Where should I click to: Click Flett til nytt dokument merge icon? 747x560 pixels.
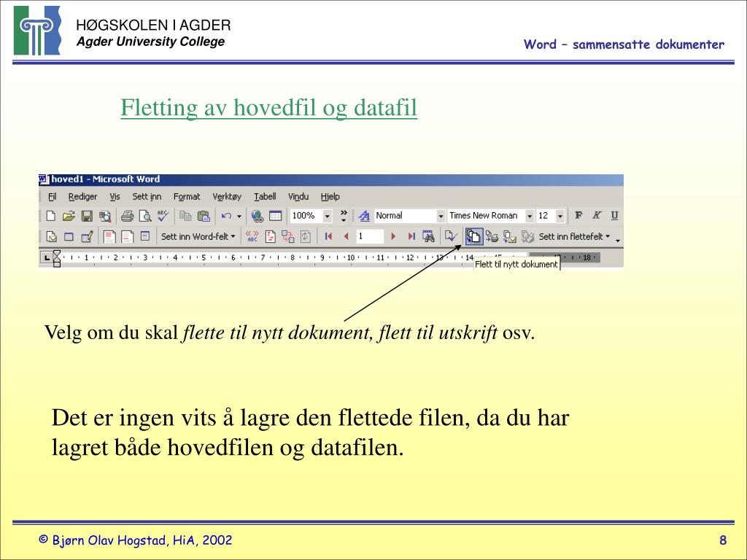click(473, 236)
